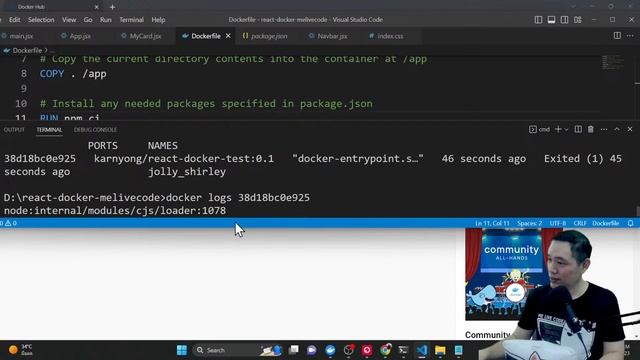The image size is (640, 360).
Task: Open the Windows Start menu
Action: (x=182, y=350)
